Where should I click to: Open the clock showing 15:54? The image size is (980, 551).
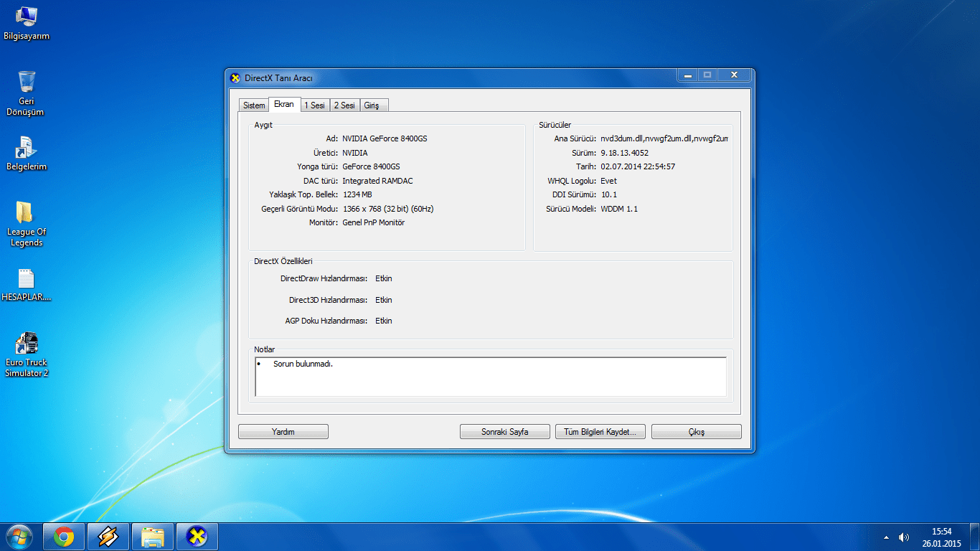tap(941, 532)
